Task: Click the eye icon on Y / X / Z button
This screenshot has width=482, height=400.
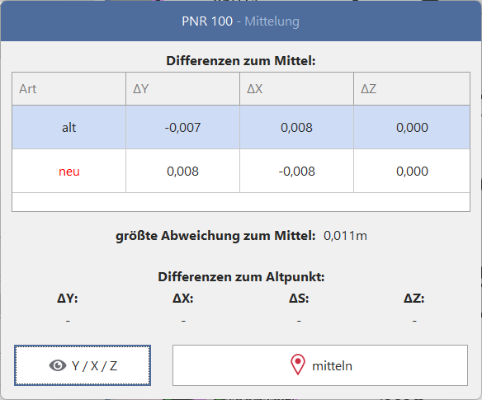Action: coord(58,366)
